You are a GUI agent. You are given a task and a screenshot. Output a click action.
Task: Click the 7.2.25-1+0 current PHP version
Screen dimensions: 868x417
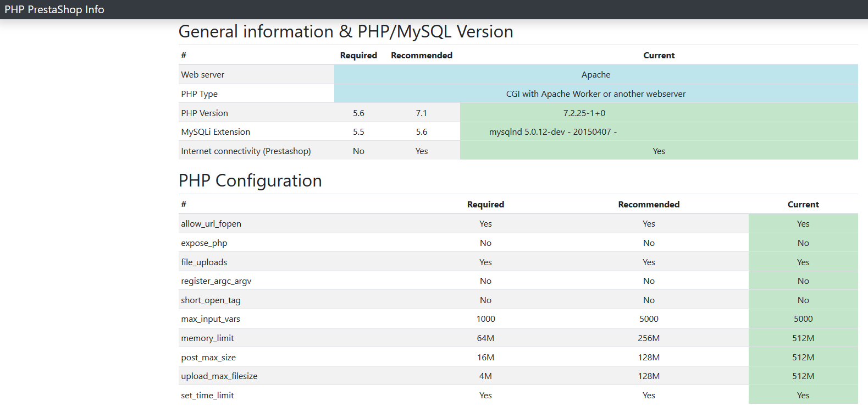coord(584,113)
